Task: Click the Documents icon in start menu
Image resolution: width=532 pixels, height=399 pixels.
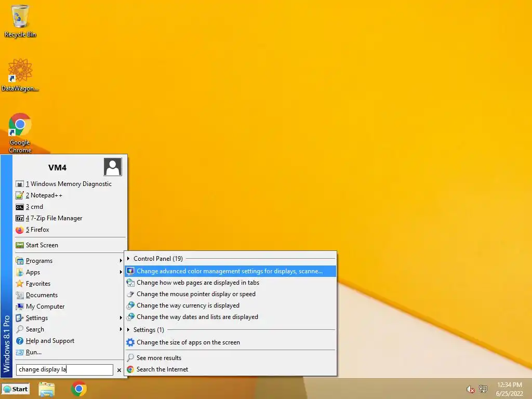Action: click(x=20, y=295)
